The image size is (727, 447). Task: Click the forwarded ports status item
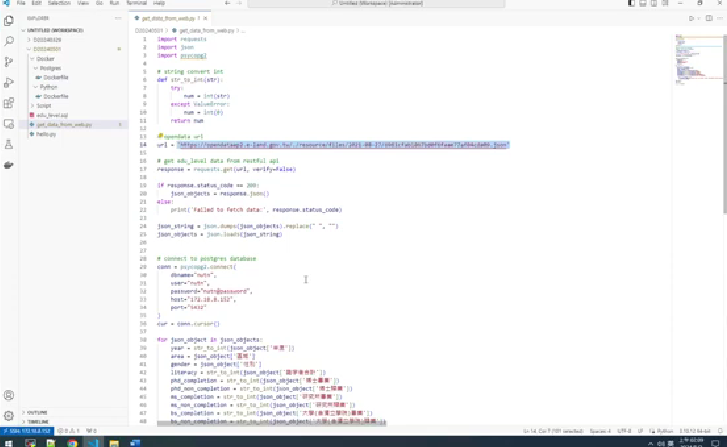pos(91,431)
